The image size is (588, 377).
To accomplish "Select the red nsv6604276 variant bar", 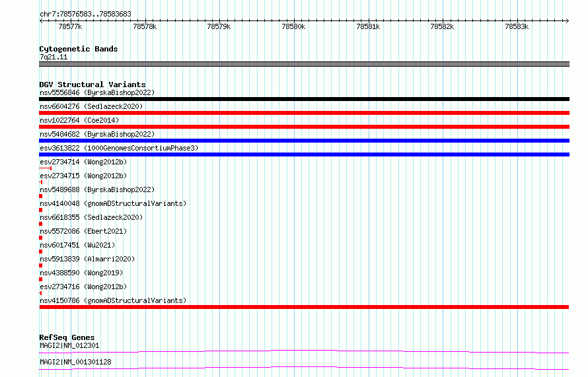I will 304,113.
